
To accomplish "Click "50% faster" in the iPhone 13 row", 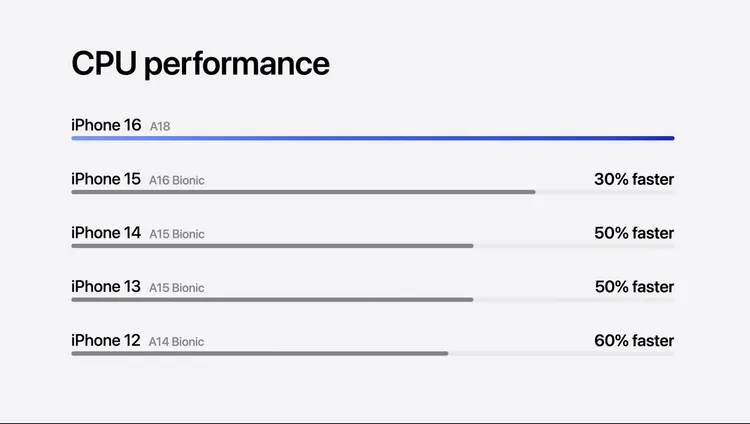I will point(634,287).
